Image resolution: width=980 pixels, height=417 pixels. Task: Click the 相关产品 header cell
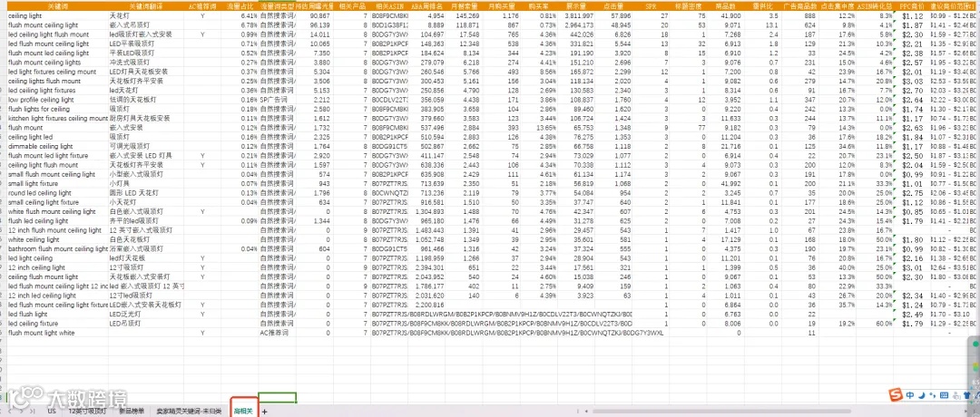click(351, 5)
